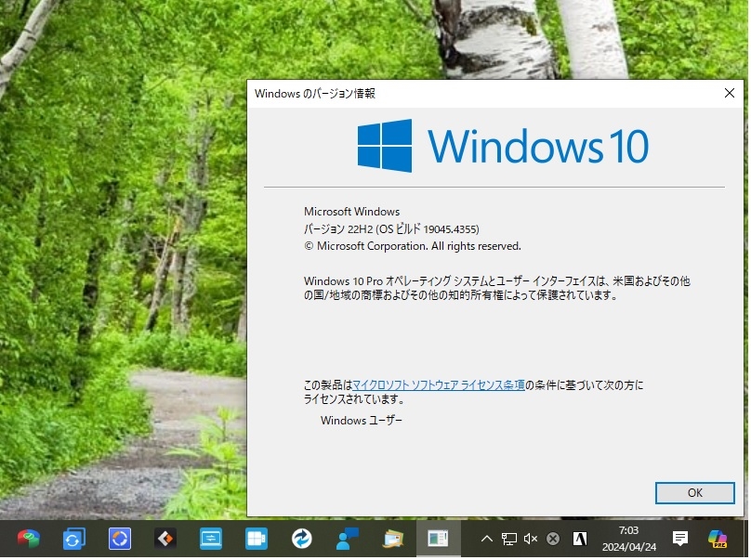Open the photo stack mail taskbar icon
The image size is (751, 560).
(394, 540)
